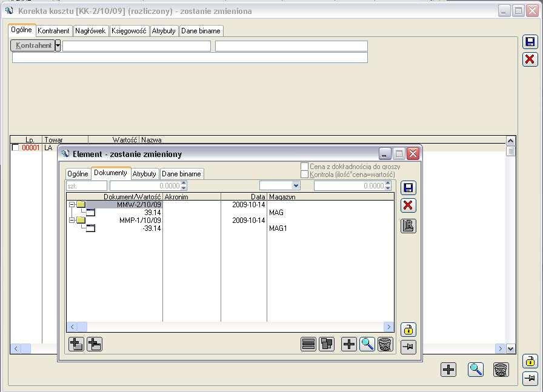Image resolution: width=543 pixels, height=392 pixels.
Task: Click the Magazyn column header
Action: pyautogui.click(x=330, y=197)
